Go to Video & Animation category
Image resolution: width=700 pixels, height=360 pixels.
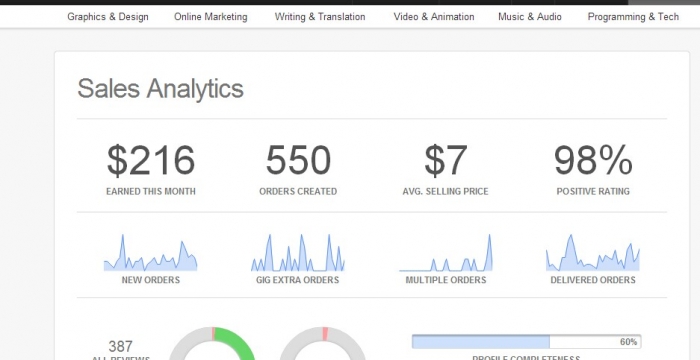433,17
